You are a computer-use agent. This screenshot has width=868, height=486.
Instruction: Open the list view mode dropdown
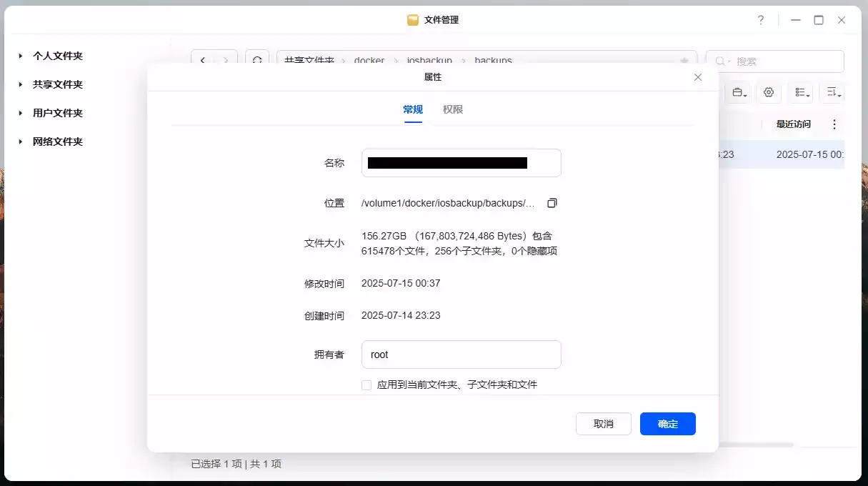pos(800,92)
